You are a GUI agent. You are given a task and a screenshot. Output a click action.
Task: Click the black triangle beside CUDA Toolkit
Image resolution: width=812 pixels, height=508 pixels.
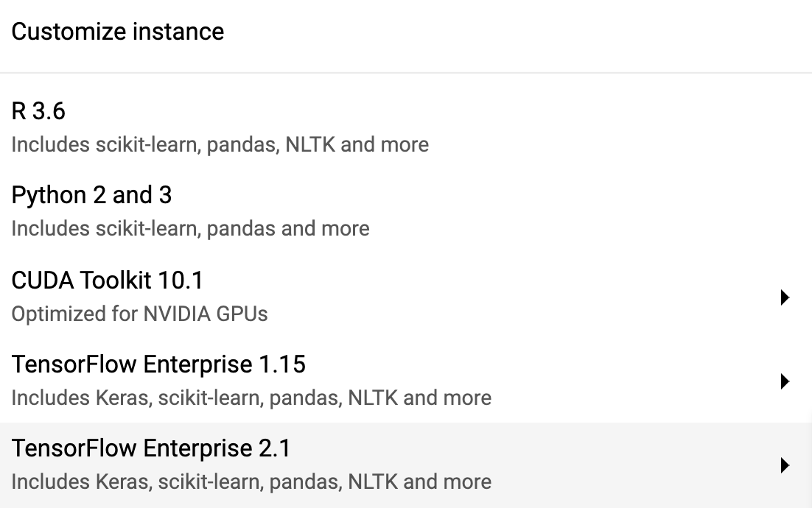(785, 297)
